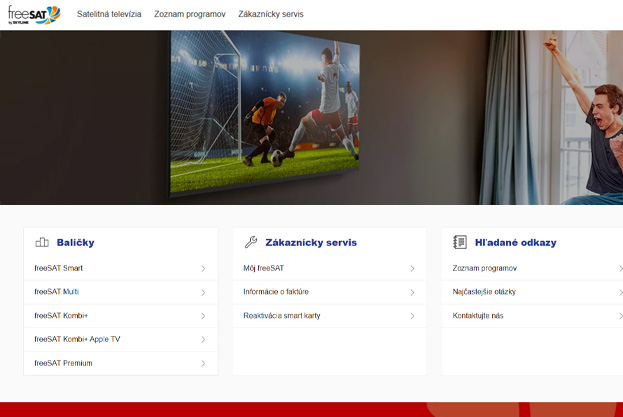Open the Satelitná televízia menu
Screen dimensions: 623x417
click(x=109, y=15)
